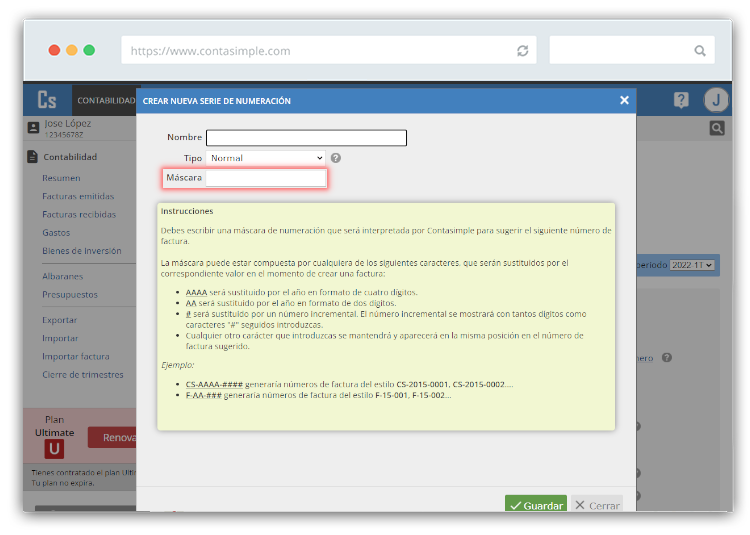Open the help question mark icon in header
750x535 pixels.
tap(681, 100)
